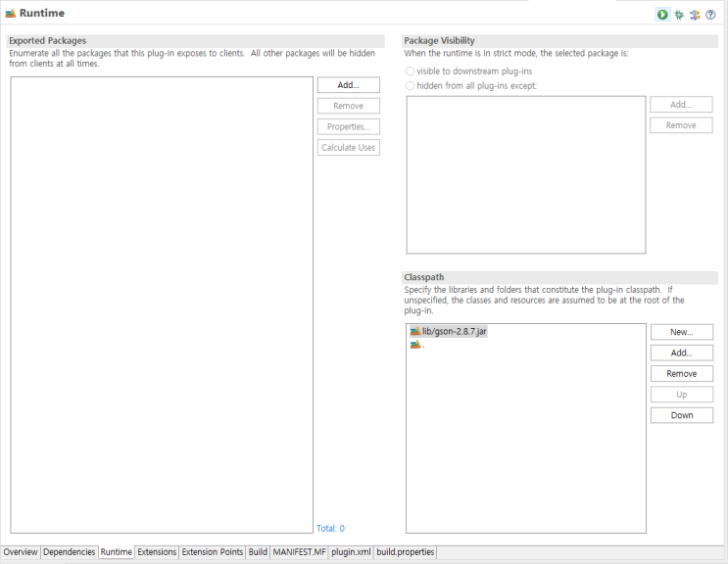Viewport: 728px width, 564px height.
Task: Switch to the Build tab
Action: pos(258,552)
